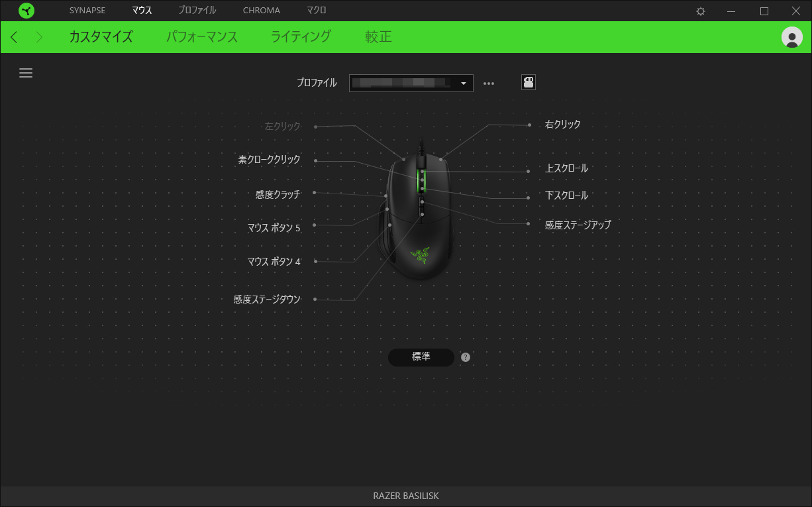Click the help question mark icon

pos(466,357)
